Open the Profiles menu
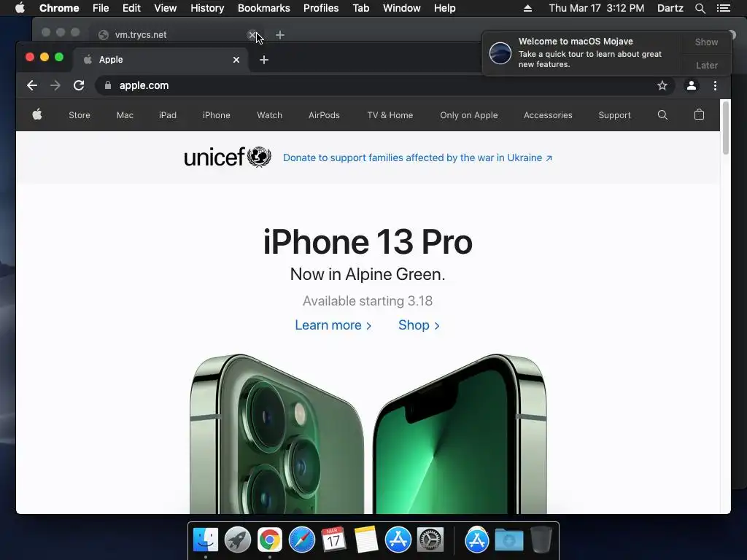The image size is (747, 560). pyautogui.click(x=321, y=8)
